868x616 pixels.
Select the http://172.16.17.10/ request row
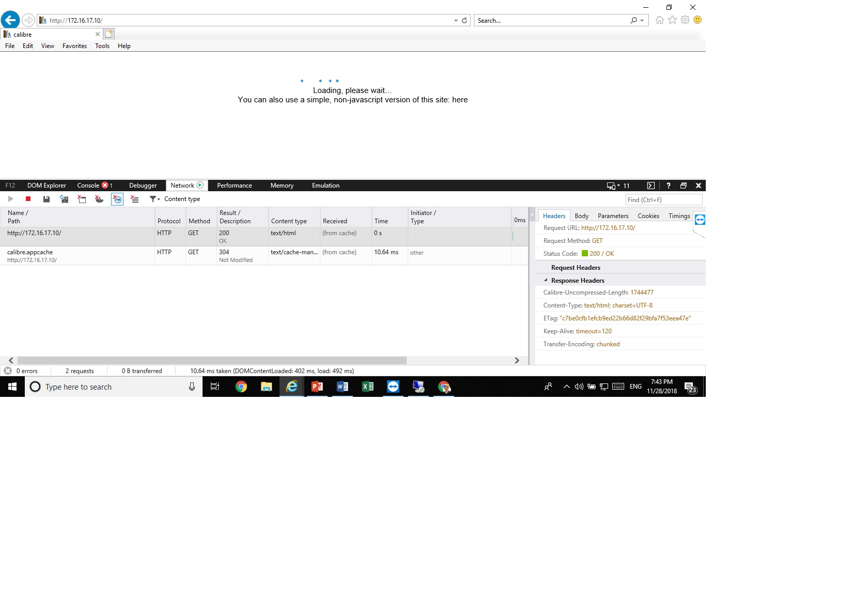263,237
